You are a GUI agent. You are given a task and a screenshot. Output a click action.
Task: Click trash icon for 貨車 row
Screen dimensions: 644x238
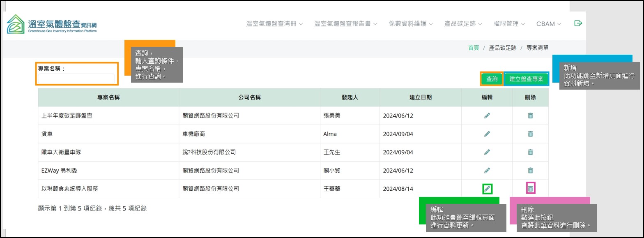[530, 134]
